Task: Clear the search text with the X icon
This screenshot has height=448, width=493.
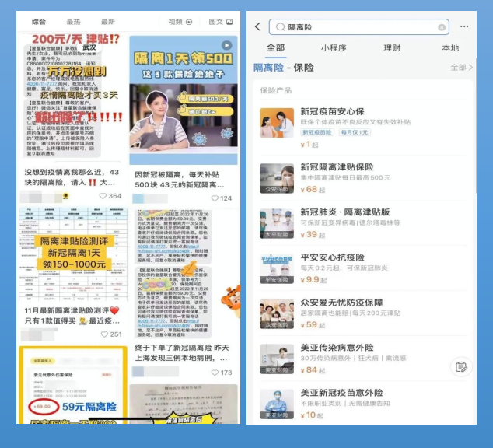Action: click(x=442, y=27)
